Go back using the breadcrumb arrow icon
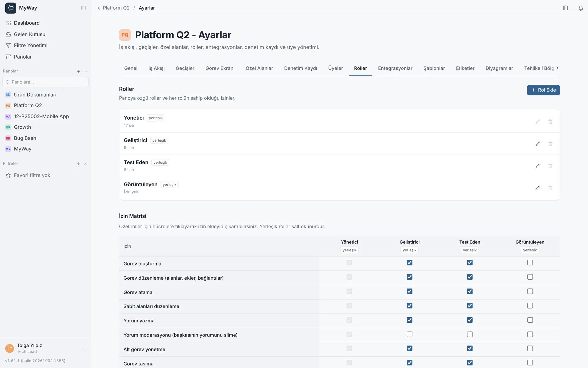 (99, 8)
